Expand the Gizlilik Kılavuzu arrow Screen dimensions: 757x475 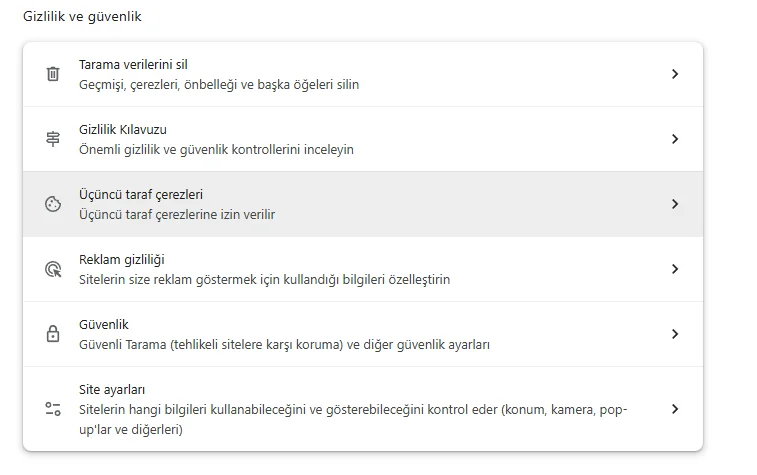click(x=675, y=139)
